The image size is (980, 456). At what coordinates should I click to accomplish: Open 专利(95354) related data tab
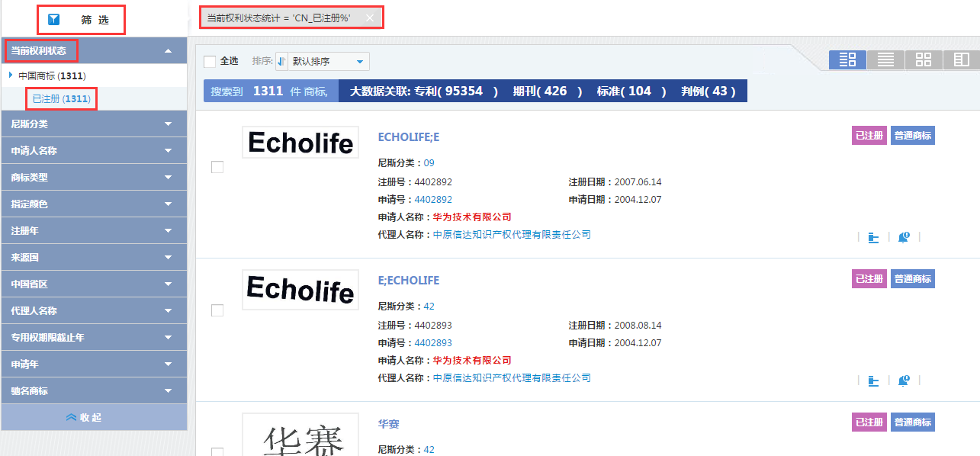click(456, 92)
